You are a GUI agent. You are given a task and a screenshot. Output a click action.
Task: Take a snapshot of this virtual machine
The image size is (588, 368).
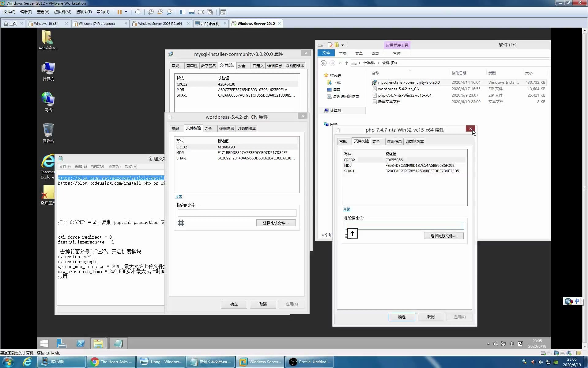tap(151, 12)
